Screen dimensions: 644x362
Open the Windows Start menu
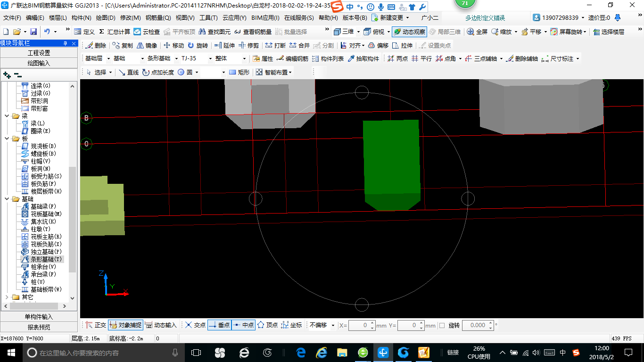click(x=11, y=353)
